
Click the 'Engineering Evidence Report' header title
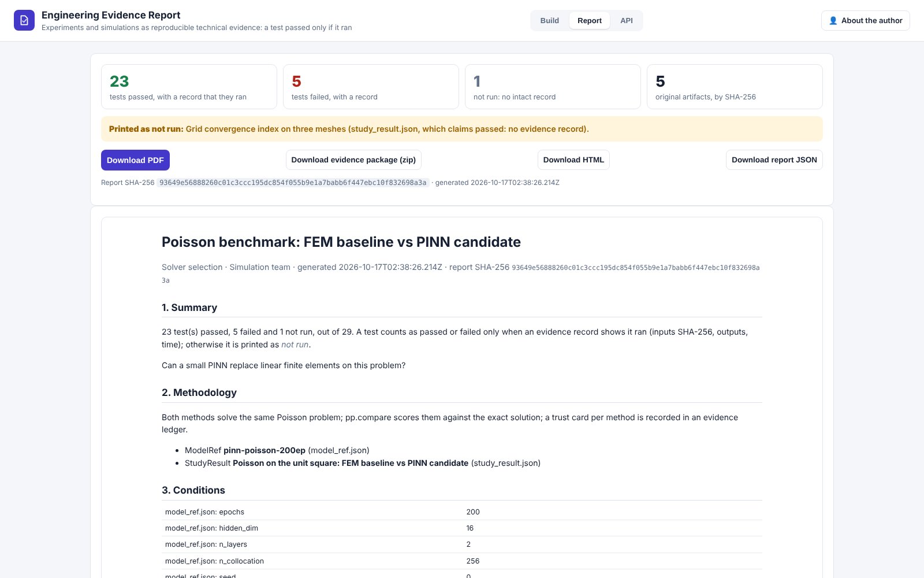coord(111,15)
